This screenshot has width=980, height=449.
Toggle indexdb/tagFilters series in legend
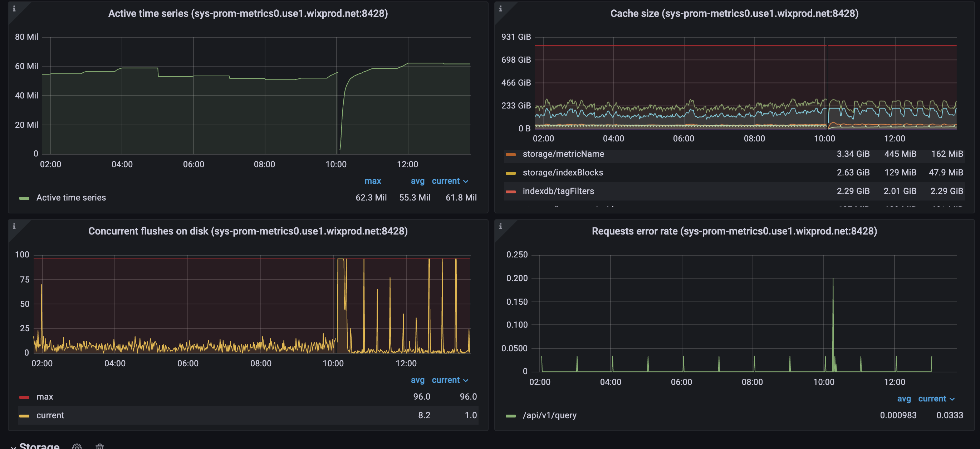click(558, 191)
